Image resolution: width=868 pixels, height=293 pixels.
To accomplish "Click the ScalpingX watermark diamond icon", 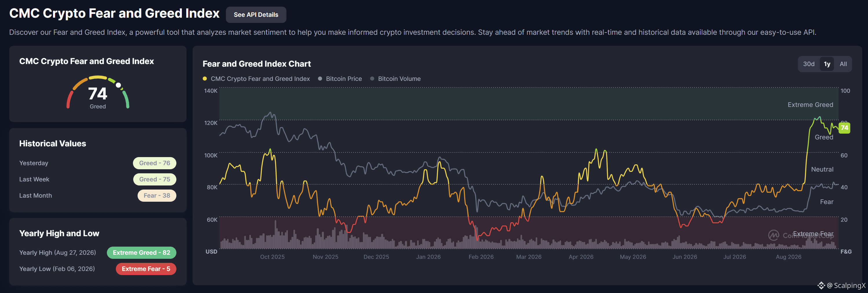I will click(821, 285).
